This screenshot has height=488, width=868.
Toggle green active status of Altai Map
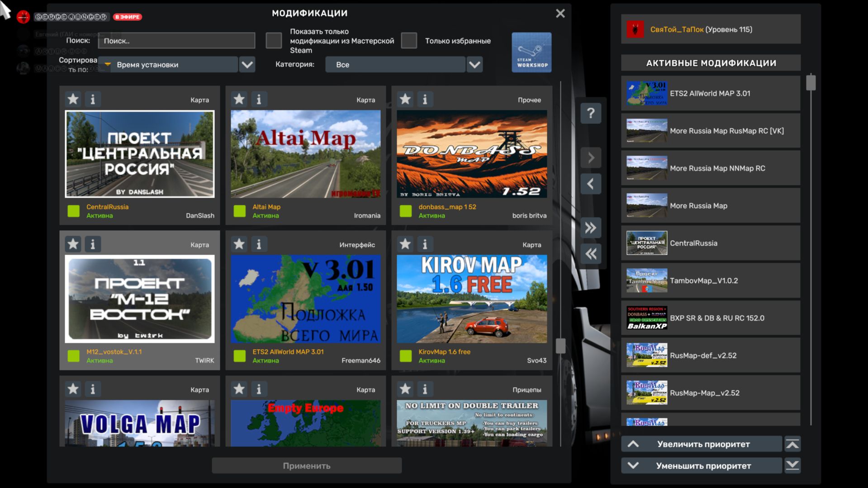[239, 211]
